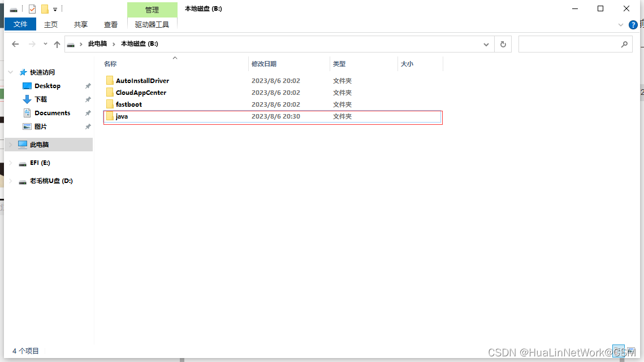This screenshot has height=362, width=644.
Task: Expand the EFI (E:) tree node
Action: (11, 163)
